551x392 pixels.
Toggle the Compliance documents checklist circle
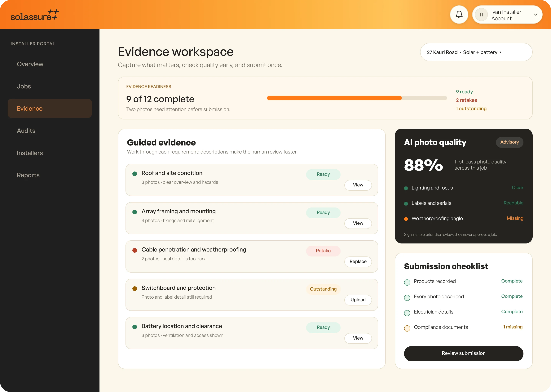tap(407, 328)
